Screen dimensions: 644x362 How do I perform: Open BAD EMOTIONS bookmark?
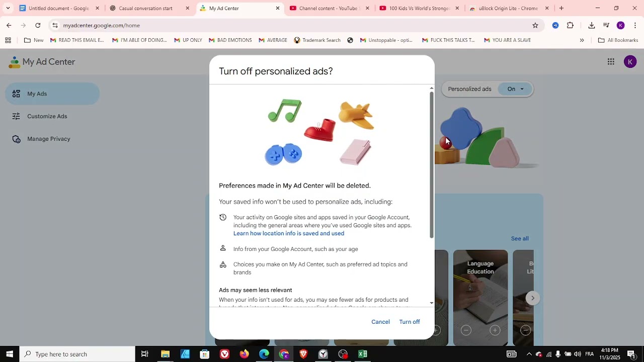point(229,40)
